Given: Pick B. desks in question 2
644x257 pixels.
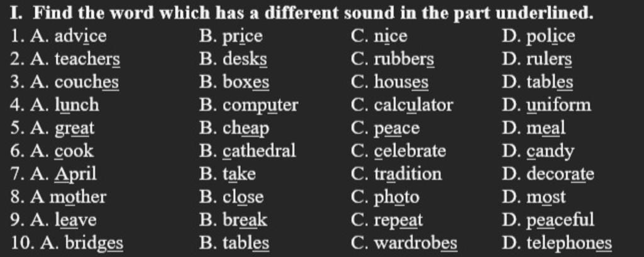Looking at the screenshot, I should [233, 60].
